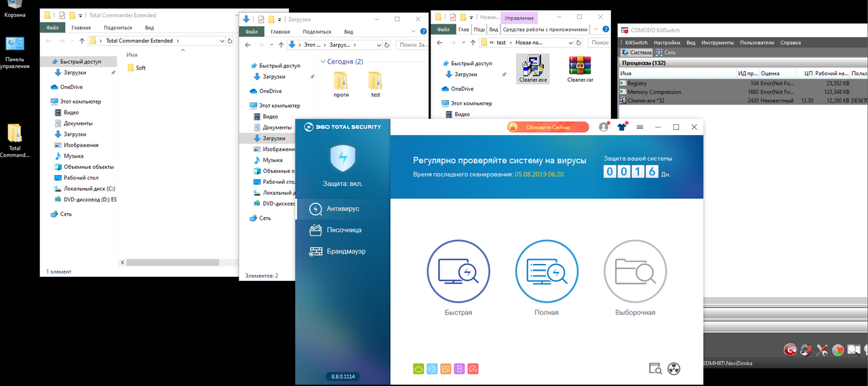This screenshot has height=386, width=868.
Task: Open quick access toolbar dropdown in Загрузки window
Action: (281, 19)
